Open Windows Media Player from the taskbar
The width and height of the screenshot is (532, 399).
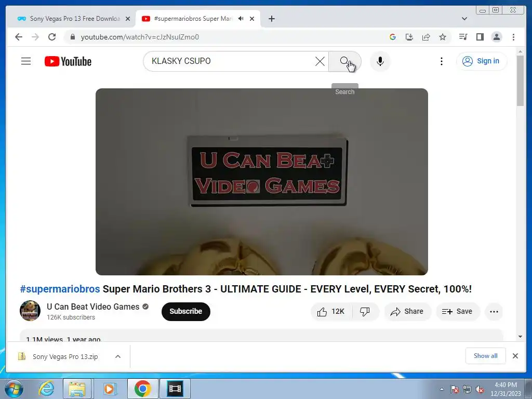(x=109, y=389)
